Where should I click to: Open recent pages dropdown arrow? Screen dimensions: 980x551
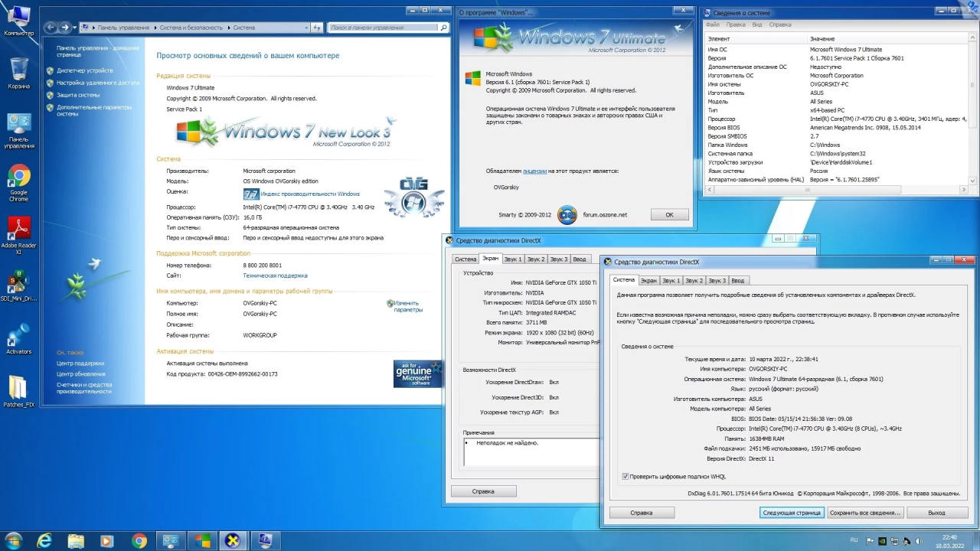(74, 27)
